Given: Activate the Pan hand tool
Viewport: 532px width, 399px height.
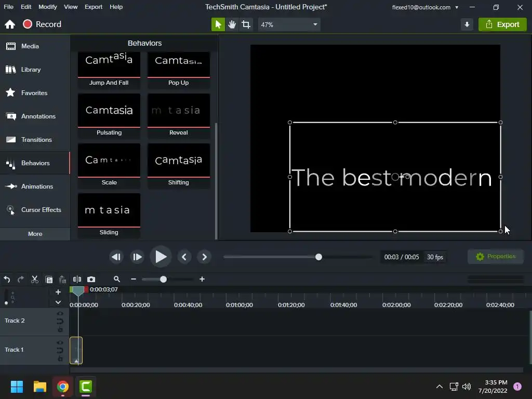Looking at the screenshot, I should pyautogui.click(x=232, y=24).
